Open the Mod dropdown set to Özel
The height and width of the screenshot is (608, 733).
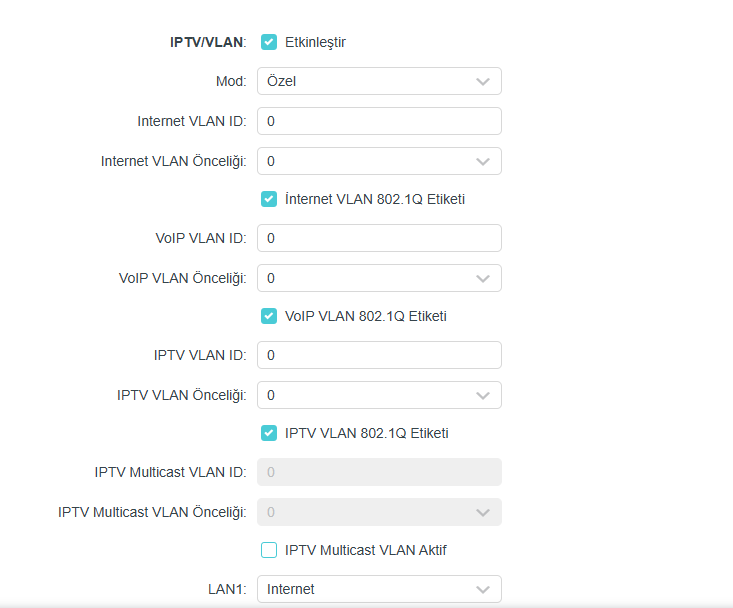378,81
